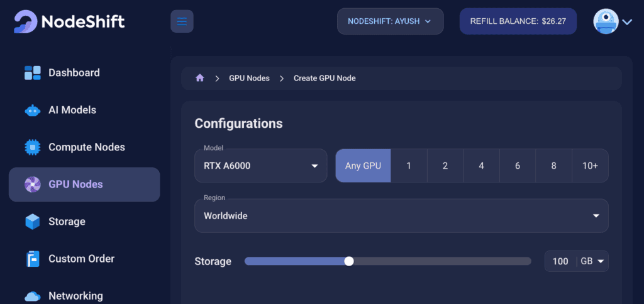This screenshot has height=304, width=644.
Task: Click the user avatar picture
Action: tap(606, 21)
